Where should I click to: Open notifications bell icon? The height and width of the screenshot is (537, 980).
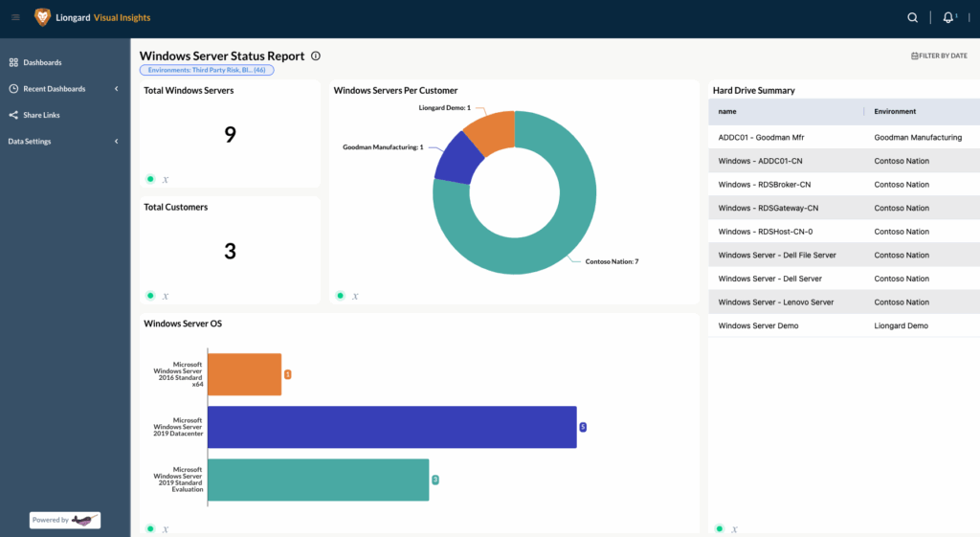[947, 17]
